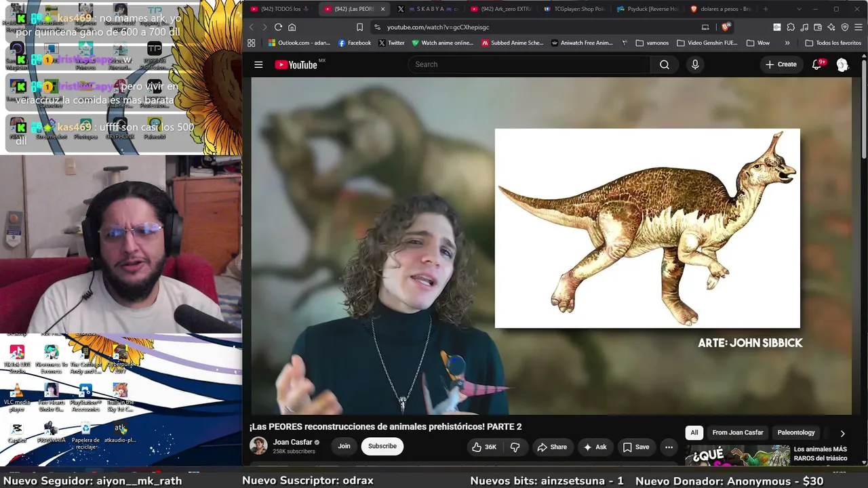The width and height of the screenshot is (868, 488).
Task: Open PlayStation Accessories desktop shortcut
Action: [x=85, y=398]
